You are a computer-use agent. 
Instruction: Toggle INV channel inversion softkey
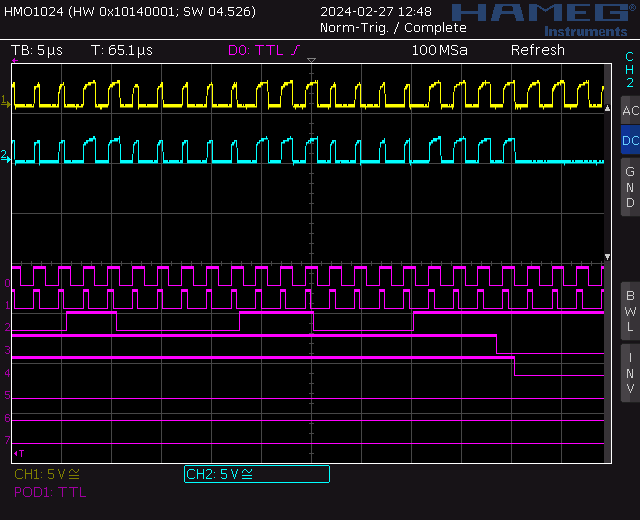click(630, 373)
